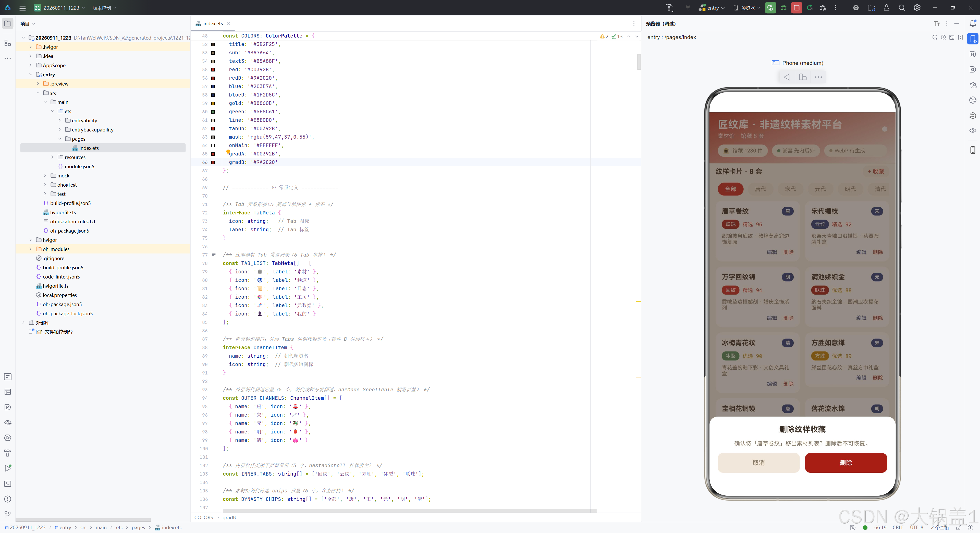Screen dimensions: 980x533
Task: Expand the 外部库 node
Action: click(23, 323)
